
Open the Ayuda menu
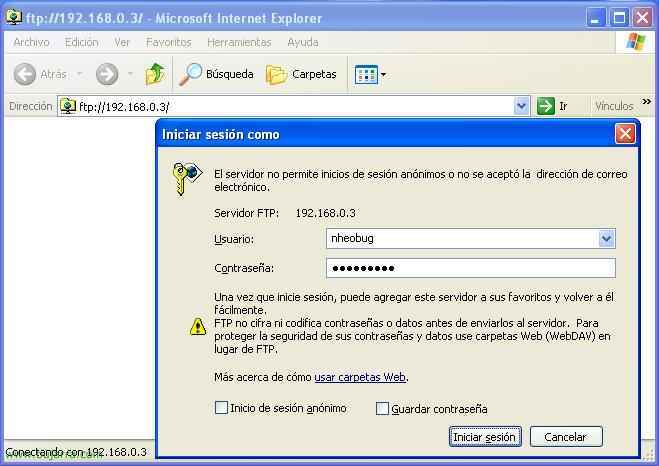303,42
